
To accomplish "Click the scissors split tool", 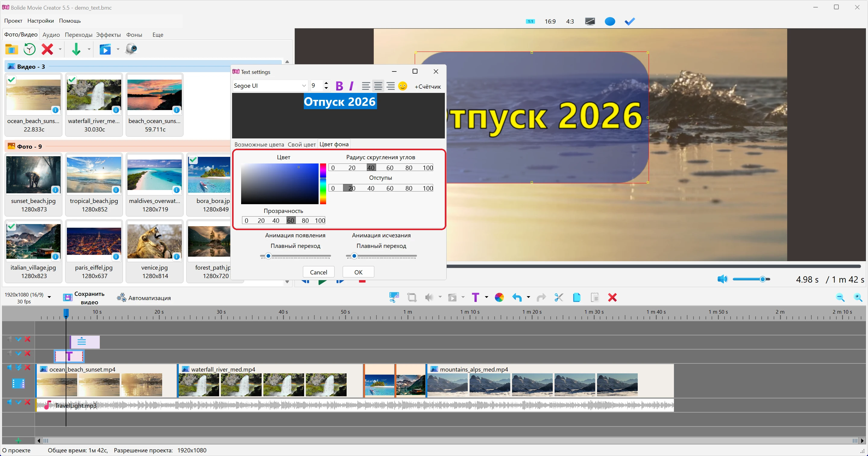I will pos(559,297).
